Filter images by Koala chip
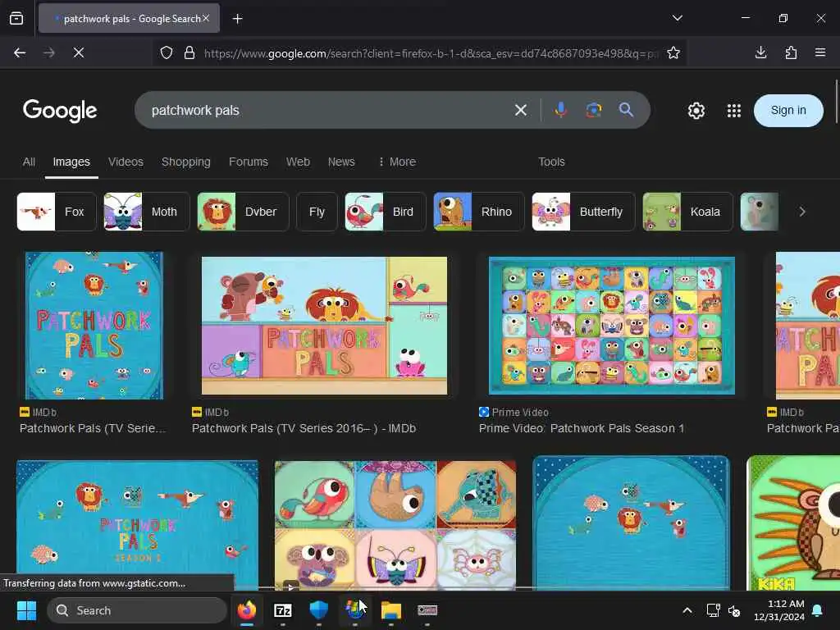840x630 pixels. click(x=688, y=212)
